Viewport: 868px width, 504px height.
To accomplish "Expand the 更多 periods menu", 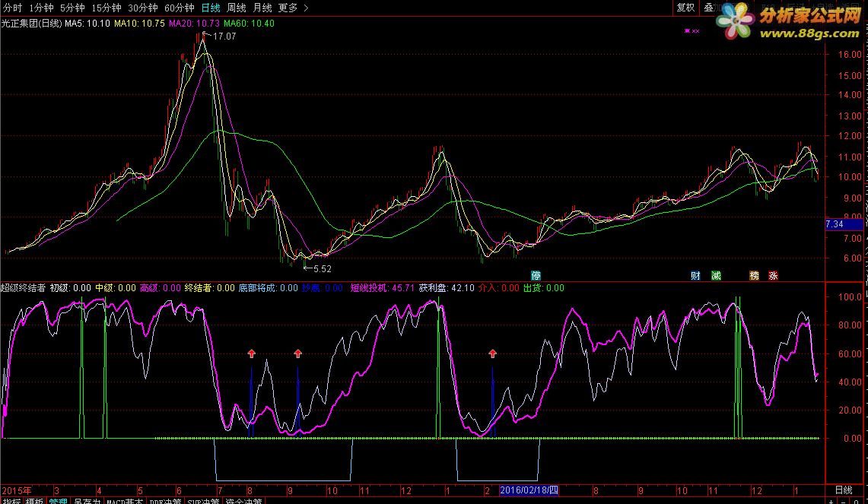I will [x=293, y=8].
